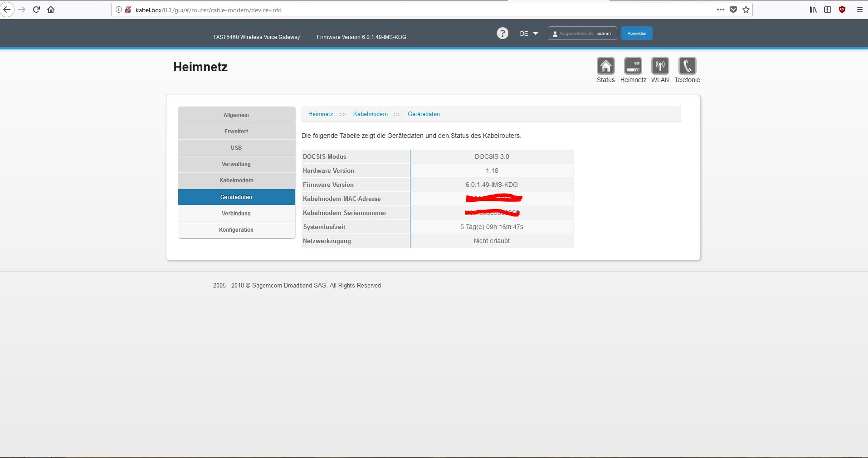
Task: Click the Netzwerkzugang label
Action: coord(327,241)
